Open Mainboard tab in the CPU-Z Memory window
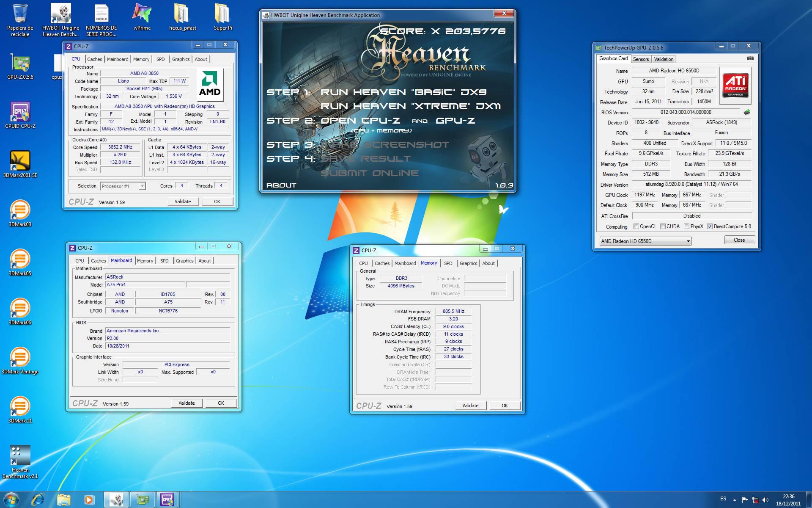Viewport: 812px width, 508px height. 405,263
